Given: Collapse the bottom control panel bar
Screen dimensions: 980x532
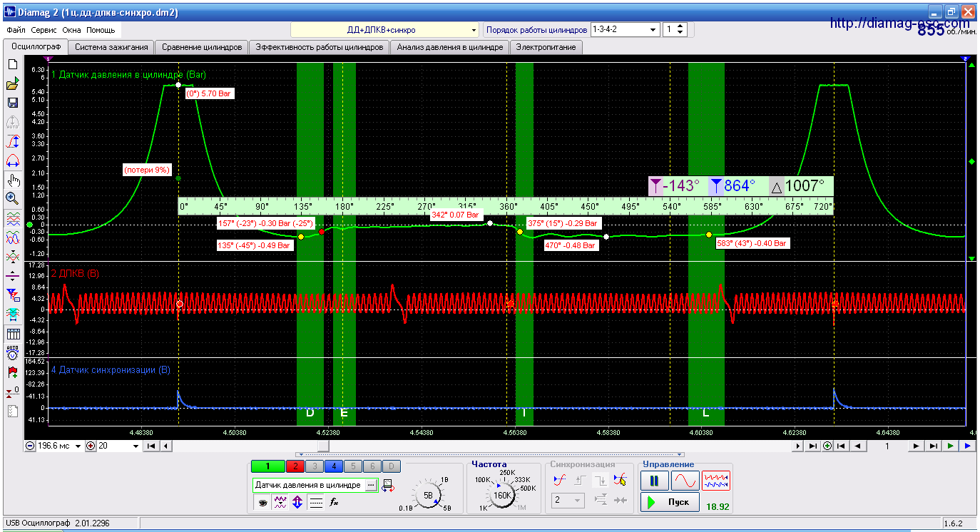Looking at the screenshot, I should pyautogui.click(x=491, y=454).
